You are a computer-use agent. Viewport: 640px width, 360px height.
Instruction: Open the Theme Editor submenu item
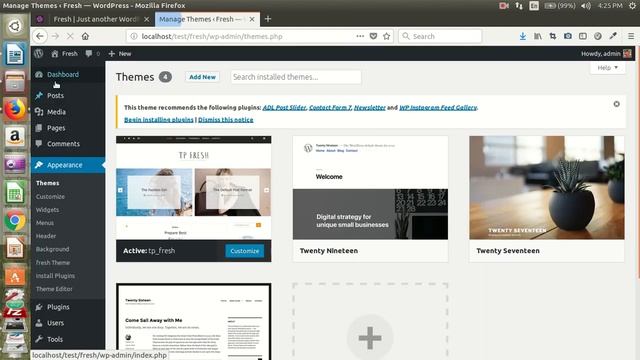click(x=54, y=289)
